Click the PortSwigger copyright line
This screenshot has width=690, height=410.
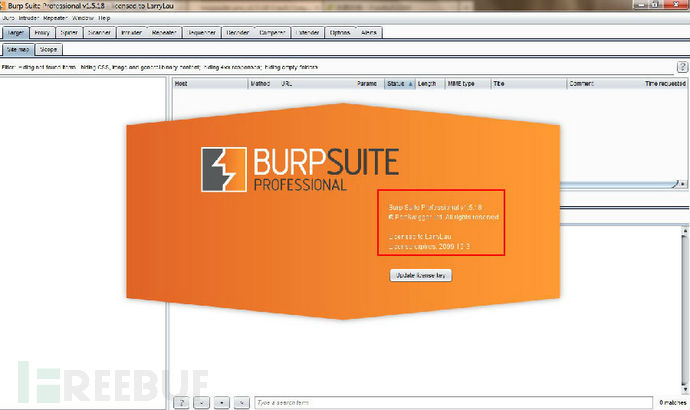click(444, 217)
